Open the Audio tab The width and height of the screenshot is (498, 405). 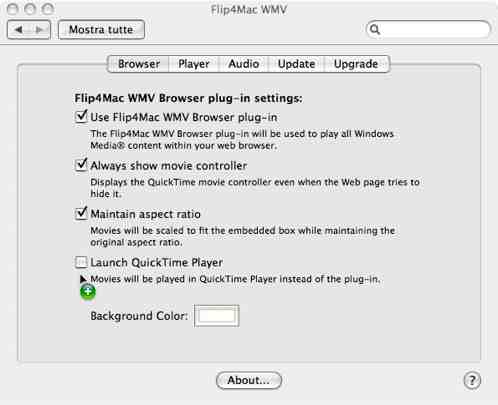point(244,64)
